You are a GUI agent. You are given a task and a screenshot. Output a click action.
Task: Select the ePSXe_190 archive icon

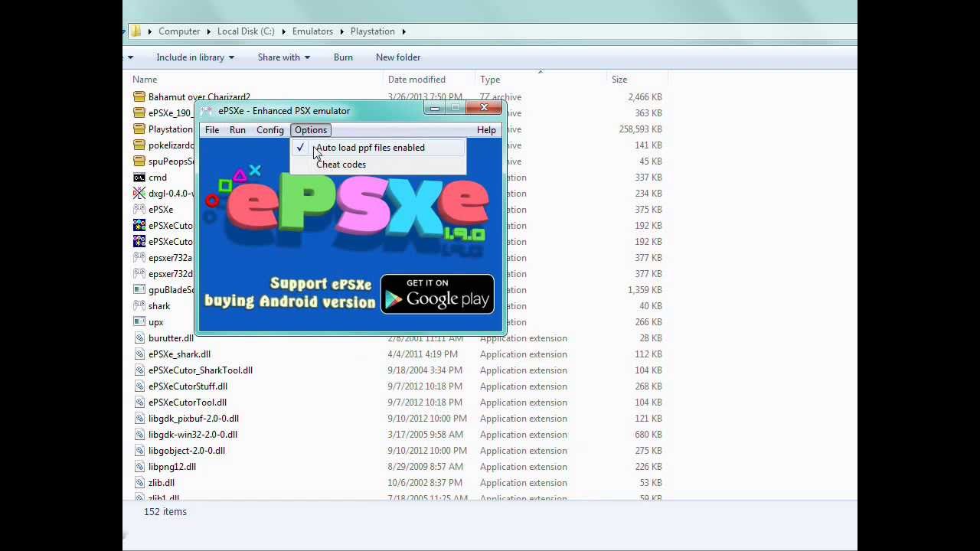pyautogui.click(x=139, y=113)
